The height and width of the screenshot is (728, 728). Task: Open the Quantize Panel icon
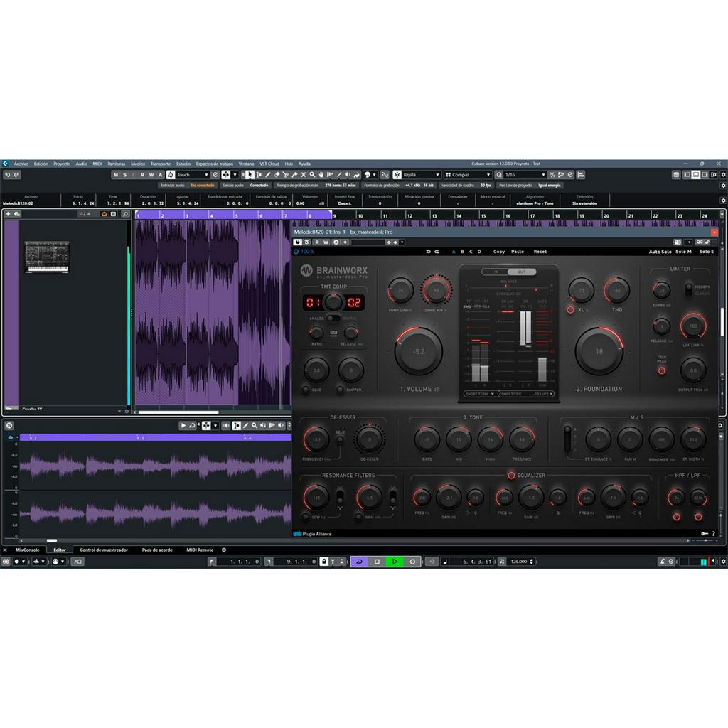pos(570,175)
